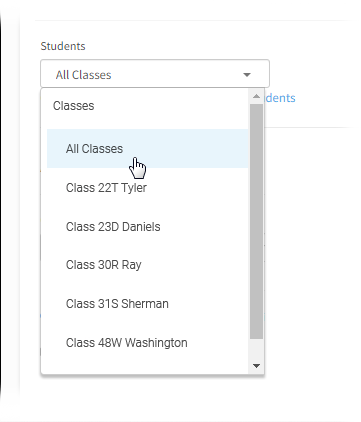Click the list scrollbar's down arrow
Screen dimensions: 361x422
tap(256, 366)
